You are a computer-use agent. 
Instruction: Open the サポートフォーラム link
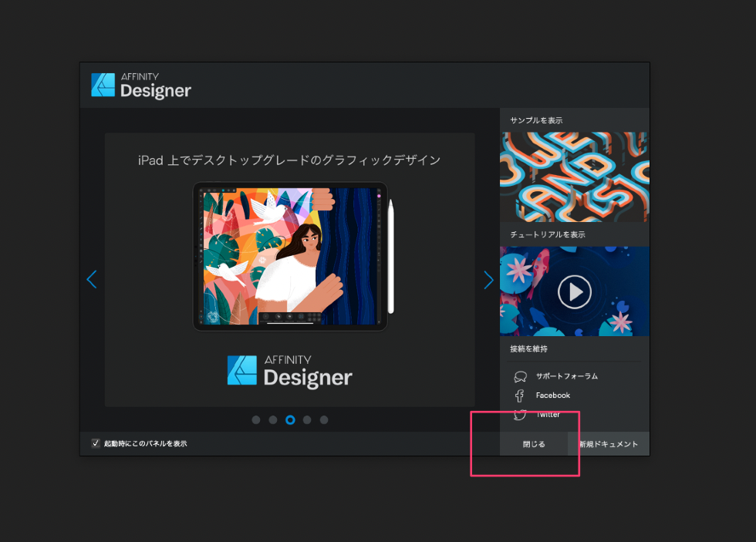pyautogui.click(x=567, y=376)
